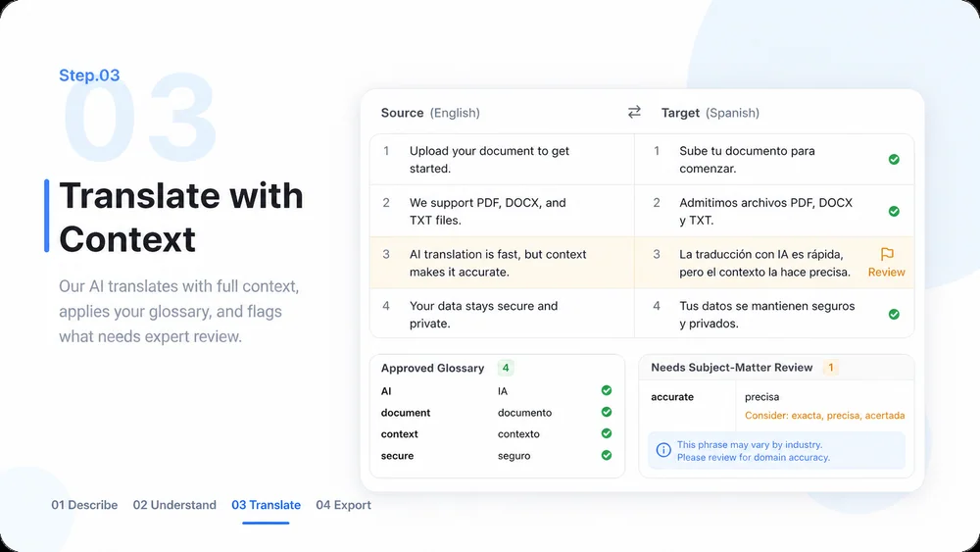The image size is (980, 552).
Task: Click glossary source term 'context'
Action: (x=400, y=433)
